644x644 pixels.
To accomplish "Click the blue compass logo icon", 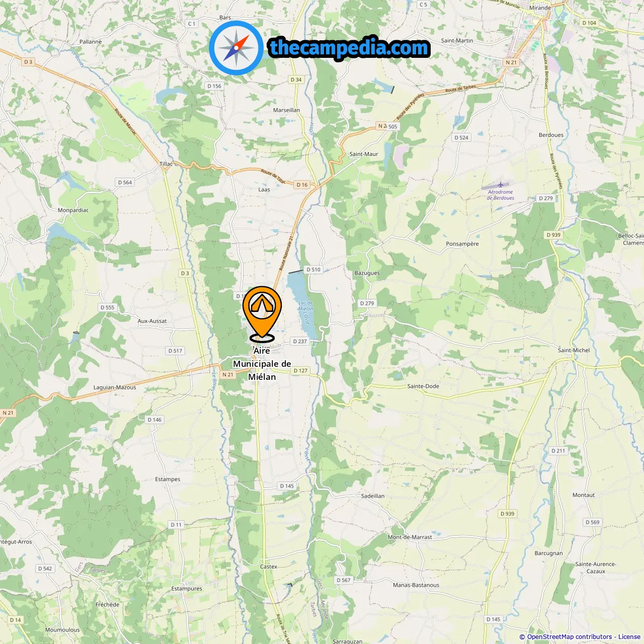I will point(236,48).
